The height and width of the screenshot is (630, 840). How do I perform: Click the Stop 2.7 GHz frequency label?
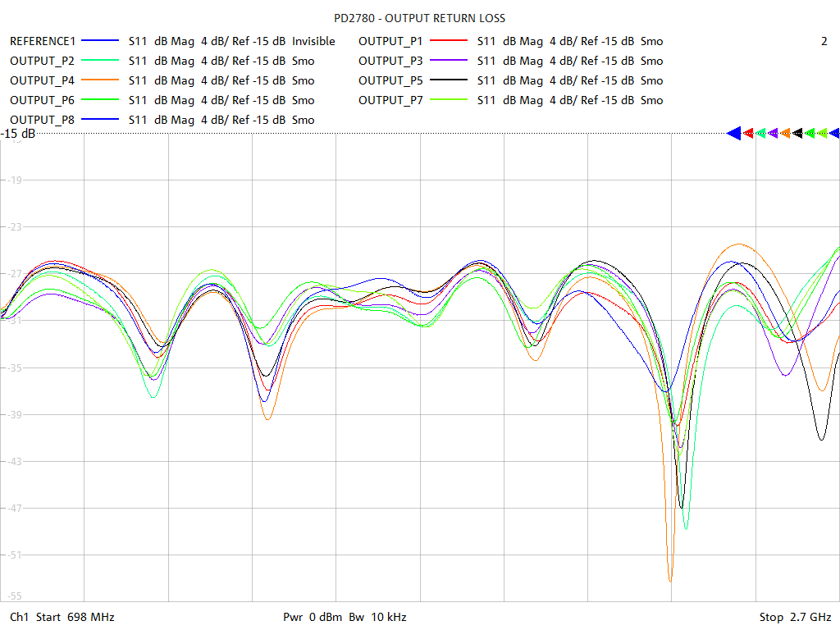click(x=795, y=617)
